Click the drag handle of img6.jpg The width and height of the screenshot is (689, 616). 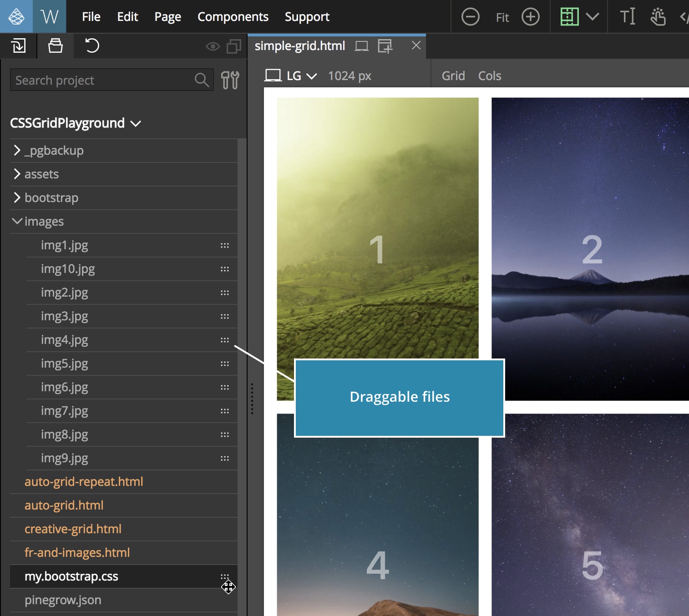coord(225,387)
